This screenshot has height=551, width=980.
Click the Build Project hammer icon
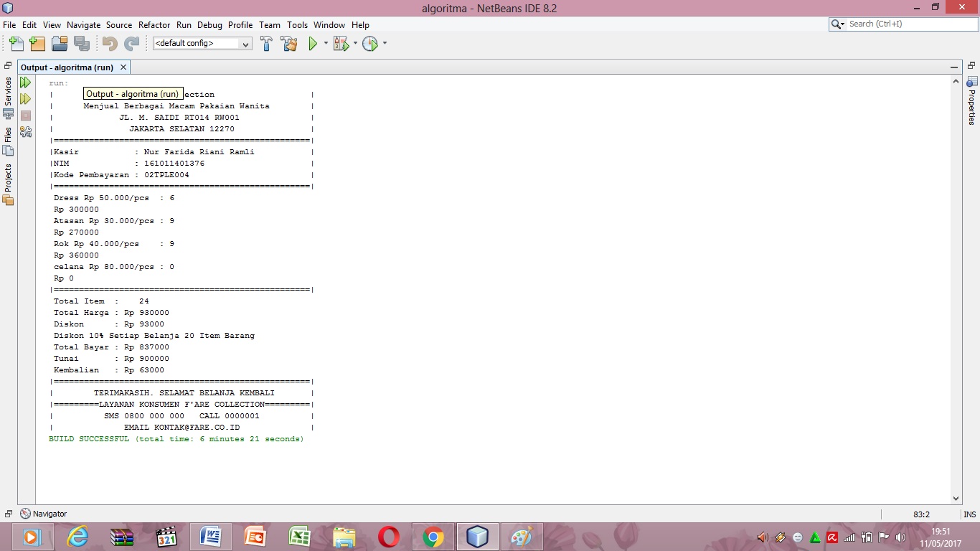click(266, 44)
